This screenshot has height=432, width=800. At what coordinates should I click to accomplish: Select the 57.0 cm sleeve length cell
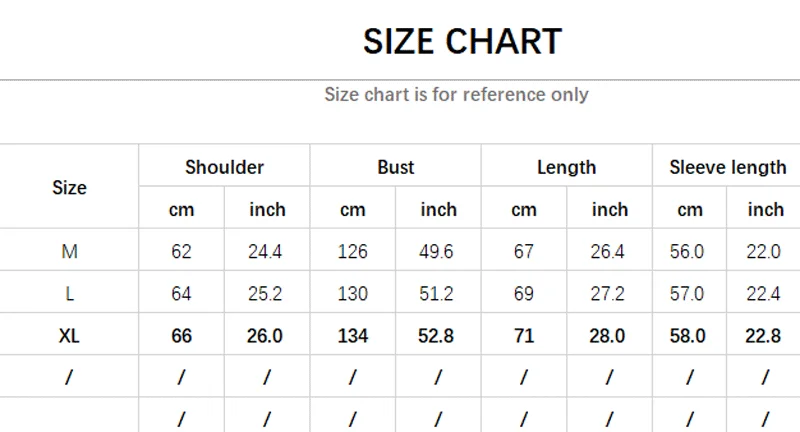[x=688, y=294]
